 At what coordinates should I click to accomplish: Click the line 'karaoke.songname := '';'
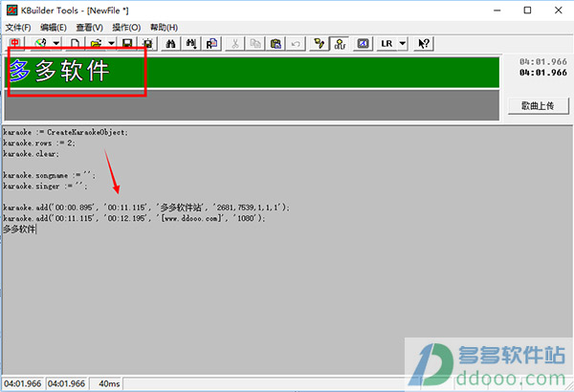coord(50,175)
